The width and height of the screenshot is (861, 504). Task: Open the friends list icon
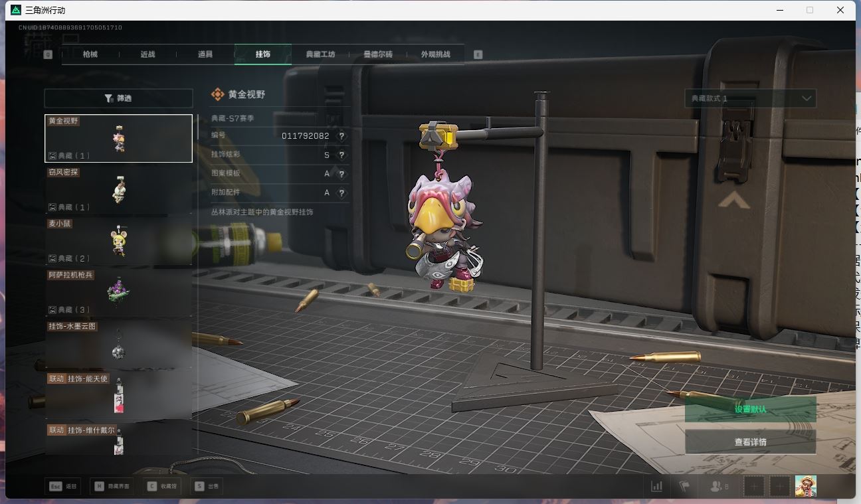pyautogui.click(x=718, y=486)
